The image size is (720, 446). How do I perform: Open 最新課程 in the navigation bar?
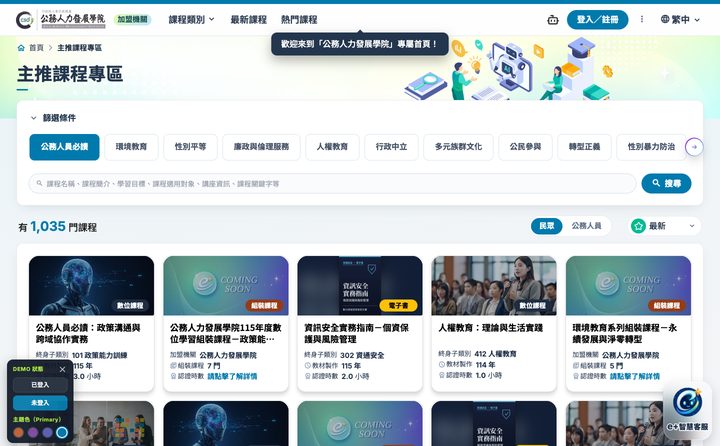click(248, 20)
